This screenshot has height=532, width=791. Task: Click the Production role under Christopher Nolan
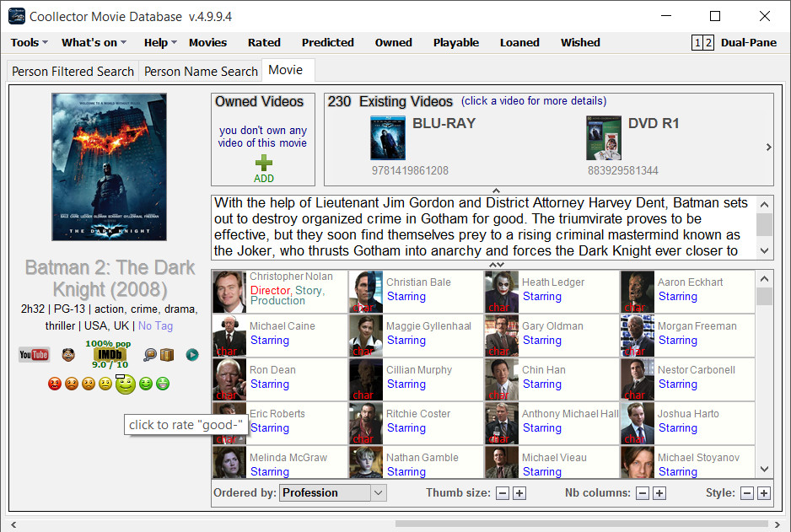point(277,300)
